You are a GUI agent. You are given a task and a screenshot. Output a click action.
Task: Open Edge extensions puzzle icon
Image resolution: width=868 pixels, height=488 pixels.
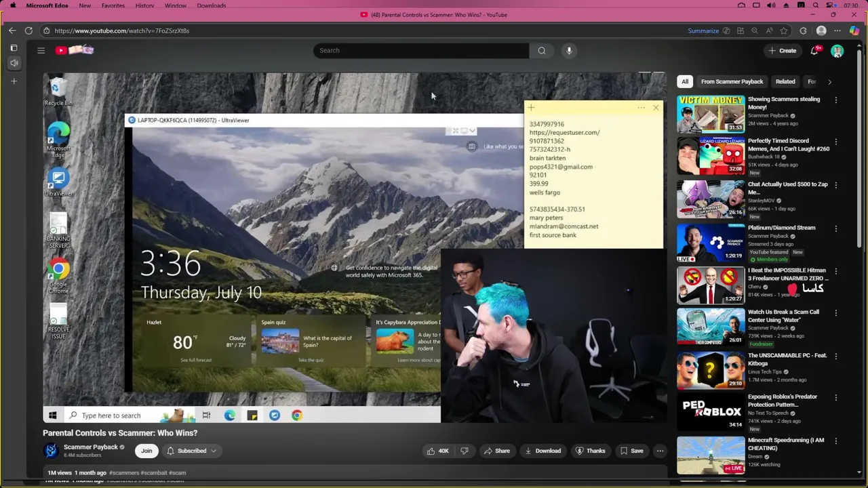(803, 30)
